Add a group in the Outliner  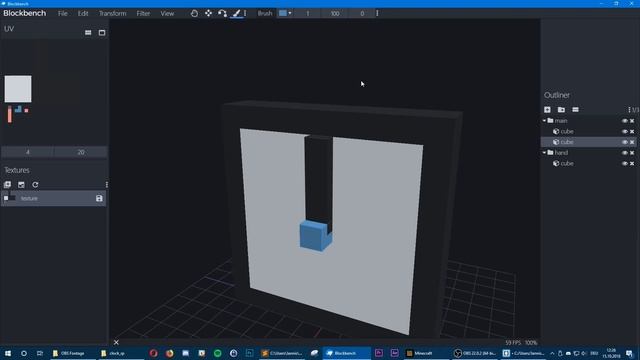[x=561, y=109]
